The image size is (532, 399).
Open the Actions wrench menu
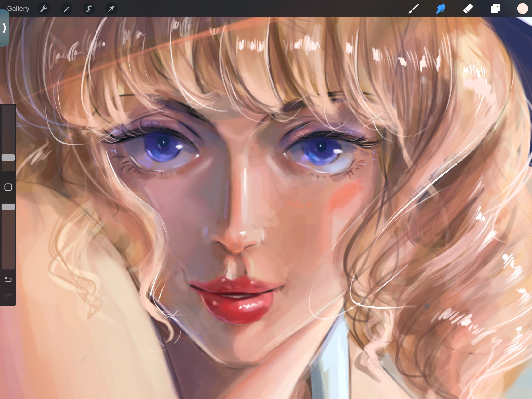[x=44, y=9]
